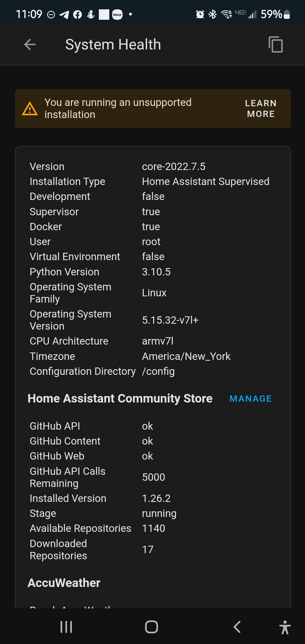Tap the battery percentage indicator
This screenshot has width=305, height=644.
271,14
